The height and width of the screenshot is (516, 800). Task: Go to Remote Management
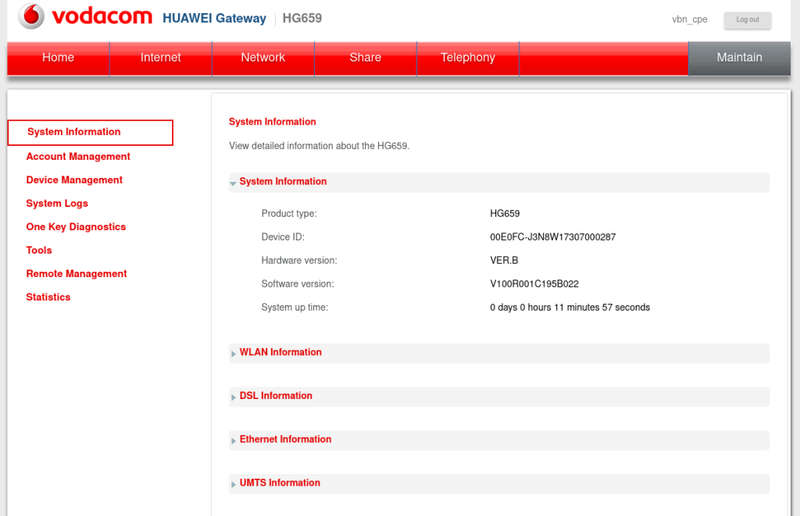tap(77, 274)
